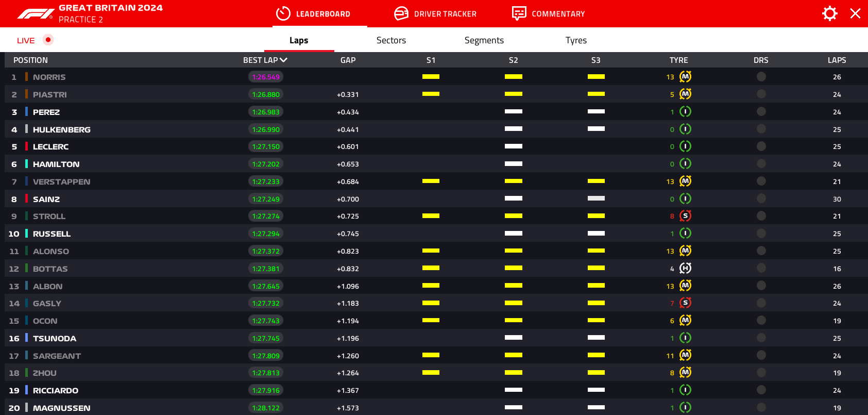Select the Commentary menu label
Viewport: 868px width, 415px height.
558,14
